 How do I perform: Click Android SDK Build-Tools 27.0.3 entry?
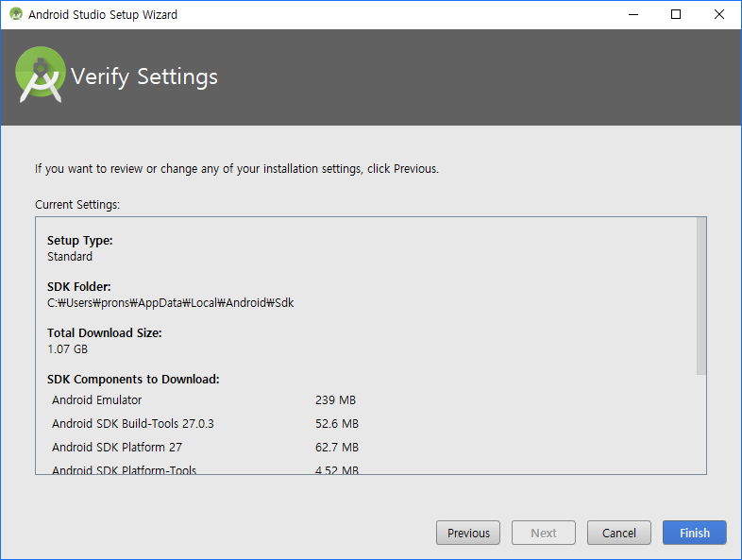point(133,424)
